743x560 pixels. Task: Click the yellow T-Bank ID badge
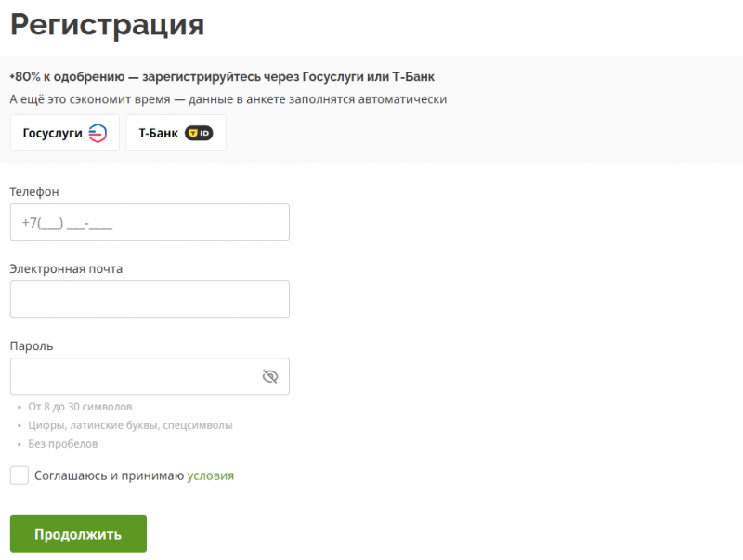point(199,133)
